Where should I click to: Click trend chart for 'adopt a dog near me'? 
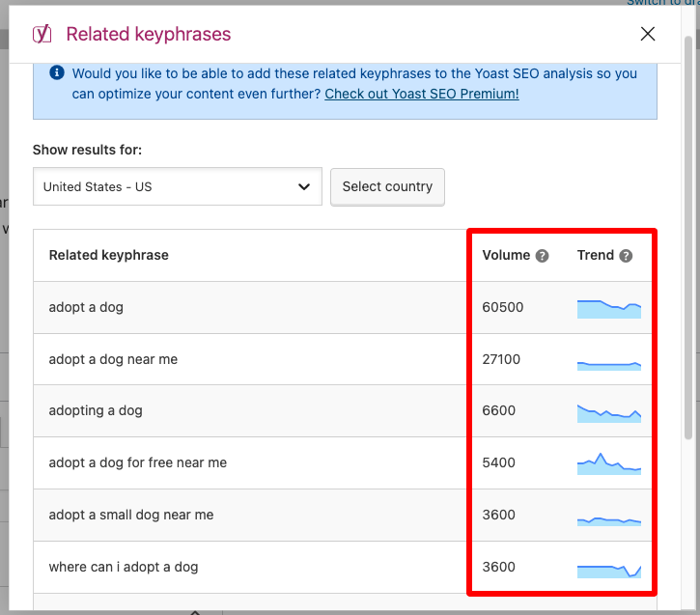tap(609, 366)
